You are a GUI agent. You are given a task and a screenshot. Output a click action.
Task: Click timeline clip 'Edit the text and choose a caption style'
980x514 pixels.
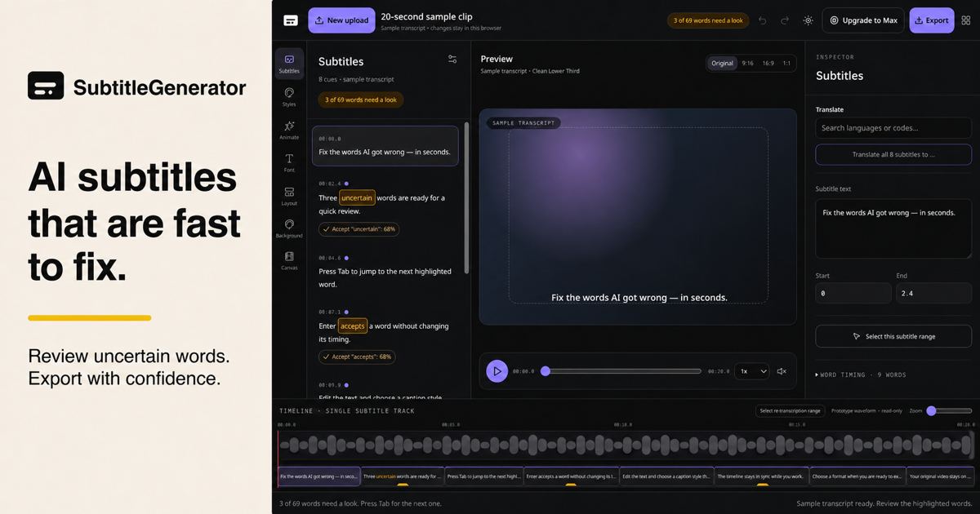pyautogui.click(x=666, y=476)
